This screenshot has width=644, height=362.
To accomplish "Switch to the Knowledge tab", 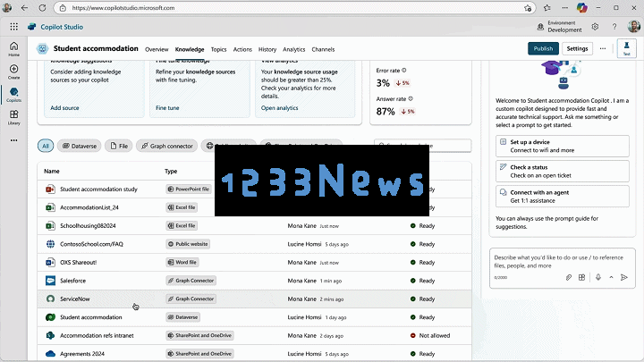I will click(x=190, y=49).
